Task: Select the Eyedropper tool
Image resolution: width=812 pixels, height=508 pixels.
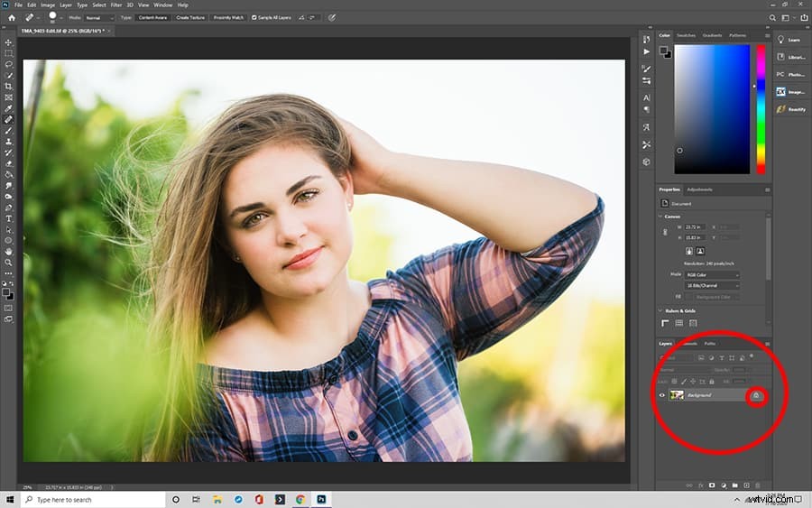Action: [x=8, y=108]
